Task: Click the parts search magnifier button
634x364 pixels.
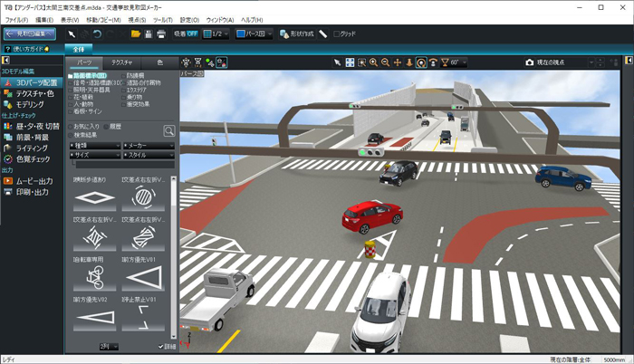Action: (168, 130)
